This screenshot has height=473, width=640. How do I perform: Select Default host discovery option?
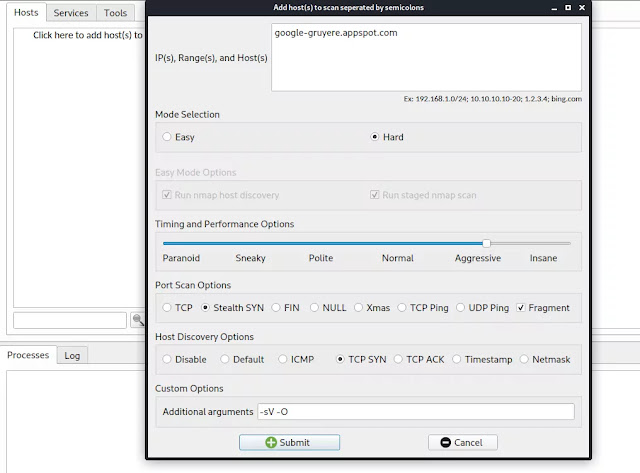[224, 359]
